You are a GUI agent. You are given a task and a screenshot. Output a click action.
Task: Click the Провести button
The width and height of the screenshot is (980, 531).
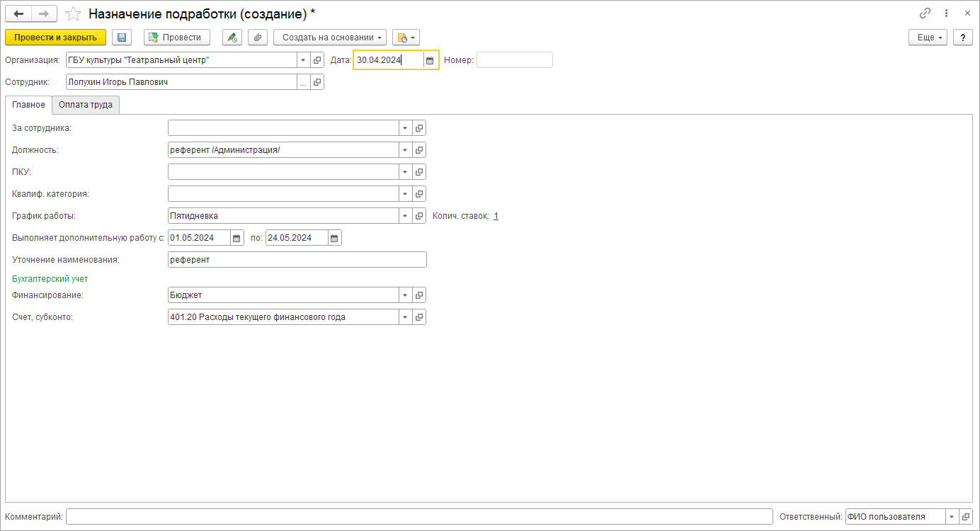click(x=177, y=38)
